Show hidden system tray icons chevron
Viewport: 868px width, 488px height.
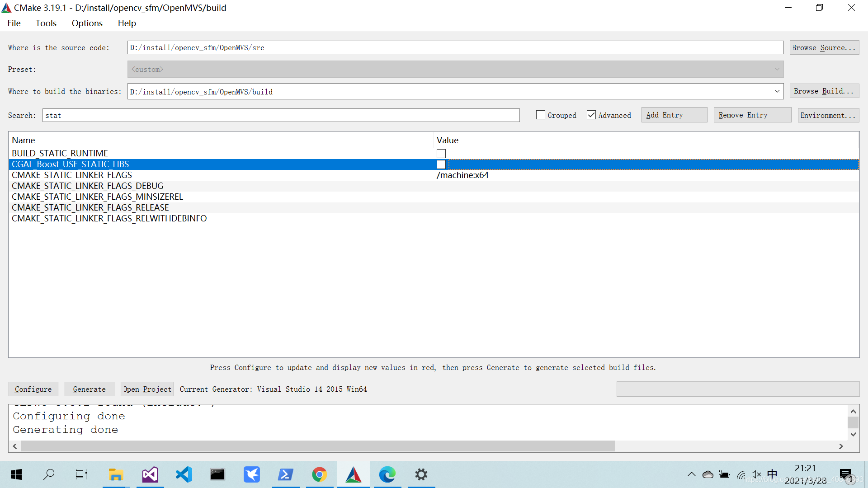coord(691,474)
